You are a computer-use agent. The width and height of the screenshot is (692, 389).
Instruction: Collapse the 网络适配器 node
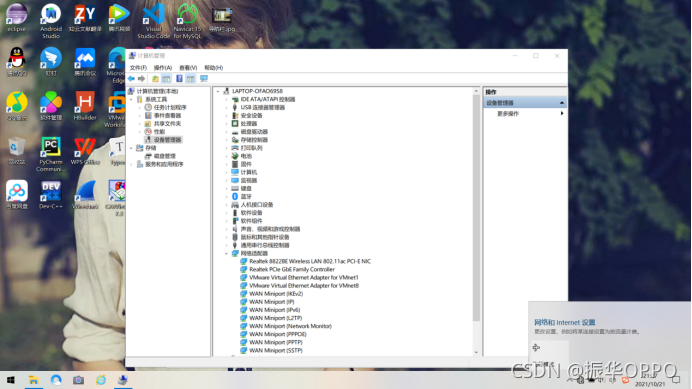pos(227,253)
